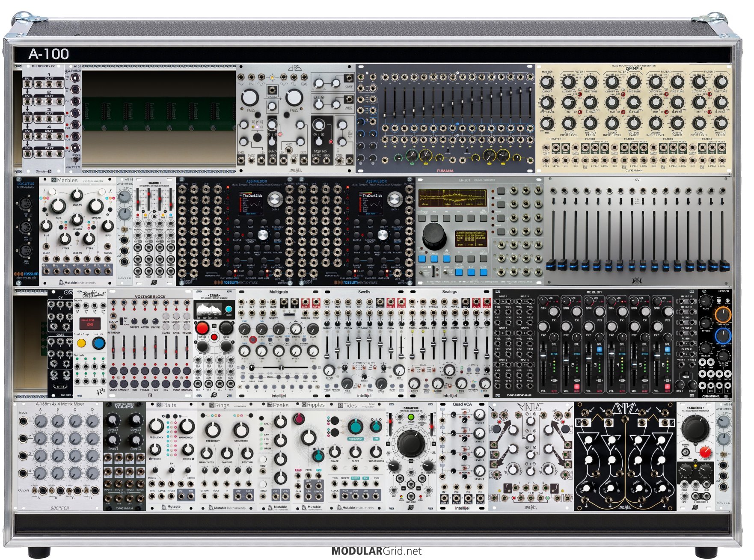Click the SAVE button on Voltage Block

coord(176,327)
